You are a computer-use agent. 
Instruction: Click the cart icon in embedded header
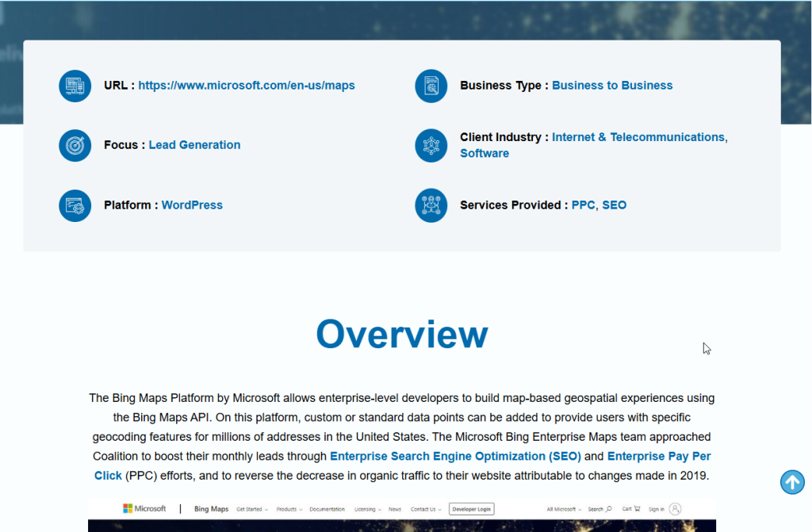637,509
